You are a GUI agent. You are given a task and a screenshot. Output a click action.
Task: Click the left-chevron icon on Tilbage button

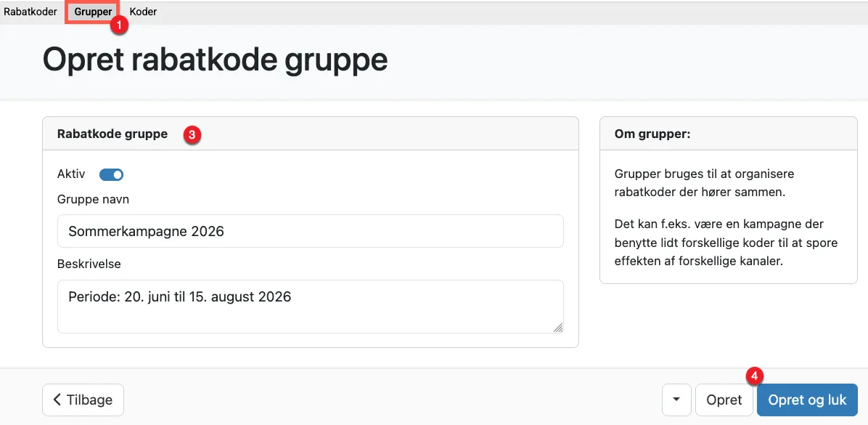tap(57, 400)
